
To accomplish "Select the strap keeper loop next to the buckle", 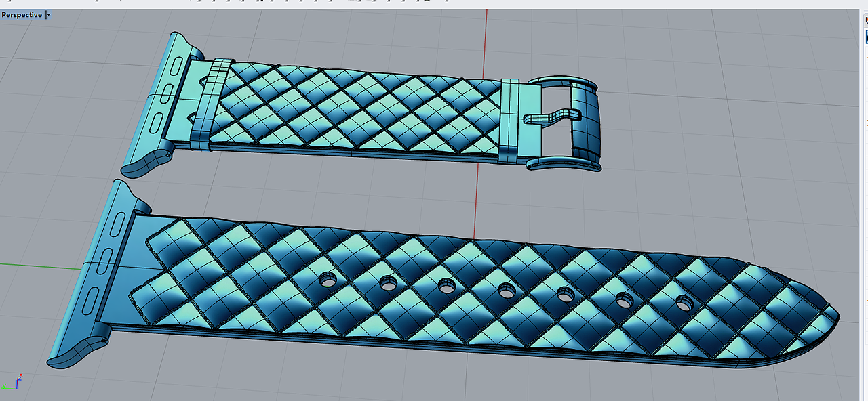I will pos(509,121).
